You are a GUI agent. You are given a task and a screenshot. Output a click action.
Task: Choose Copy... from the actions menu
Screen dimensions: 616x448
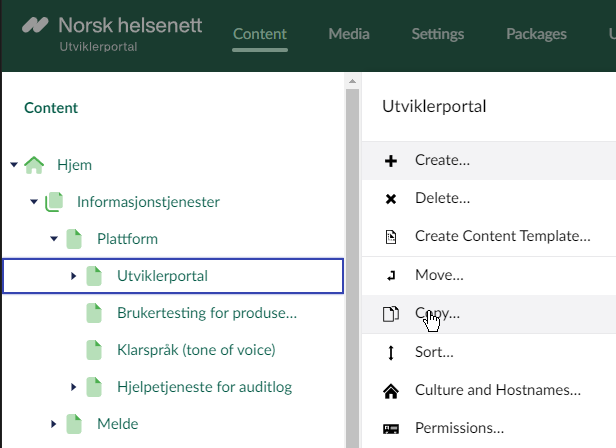click(x=489, y=314)
